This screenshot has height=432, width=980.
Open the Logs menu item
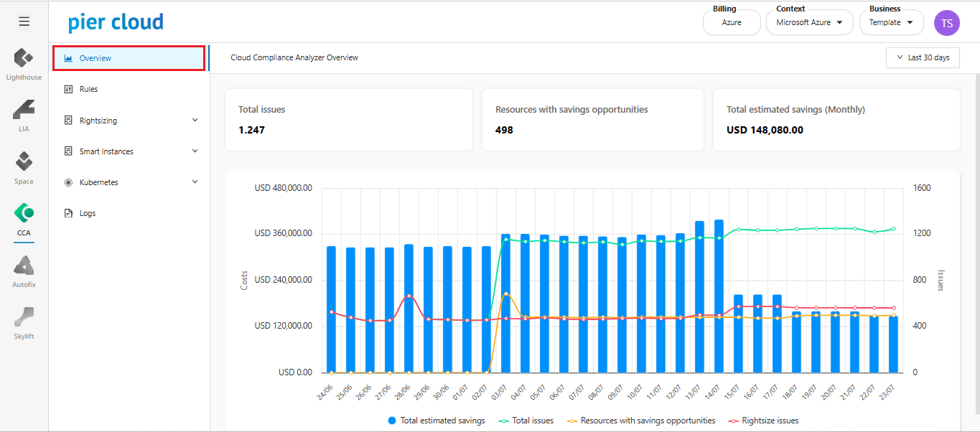(x=87, y=213)
